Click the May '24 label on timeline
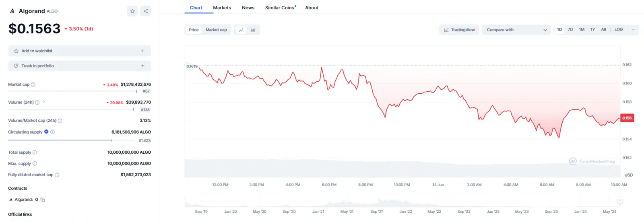 pos(609,212)
